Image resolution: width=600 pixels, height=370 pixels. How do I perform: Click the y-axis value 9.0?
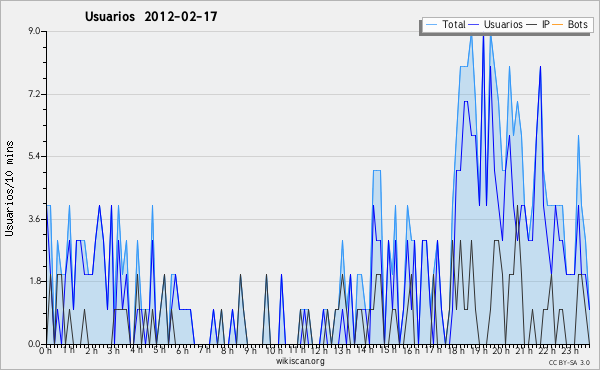tap(34, 31)
